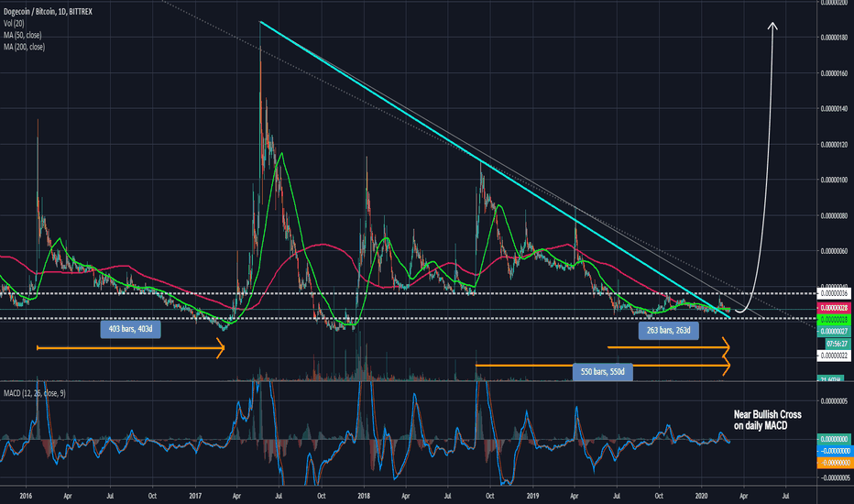Viewport: 854px width, 504px height.
Task: Click the blue MACD value tag
Action: point(834,451)
